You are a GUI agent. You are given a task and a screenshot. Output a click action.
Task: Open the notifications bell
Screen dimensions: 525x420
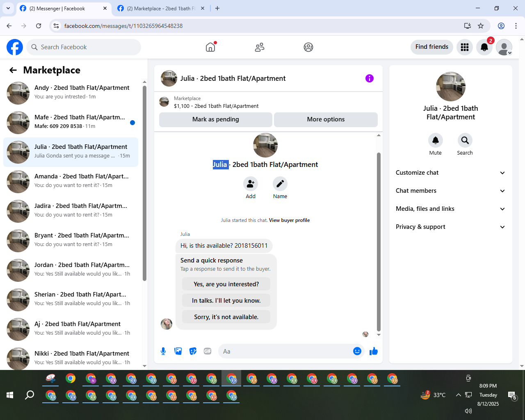coord(484,47)
